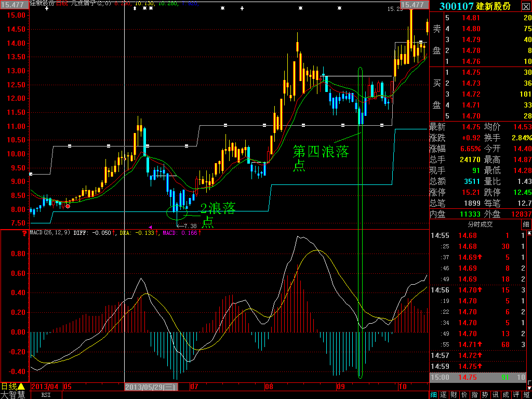Viewport: 532px width, 399px height.
Task: Click the 大智慧 logo at bottom left
Action: coord(14,395)
